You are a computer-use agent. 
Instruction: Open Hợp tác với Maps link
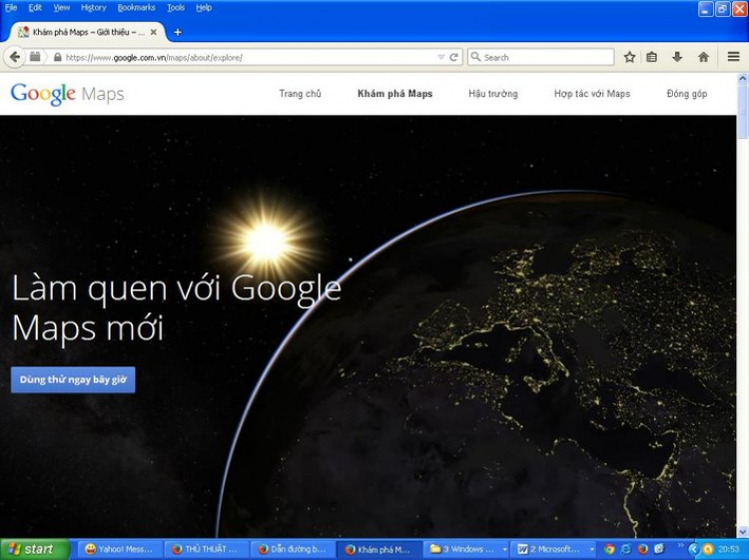point(592,94)
